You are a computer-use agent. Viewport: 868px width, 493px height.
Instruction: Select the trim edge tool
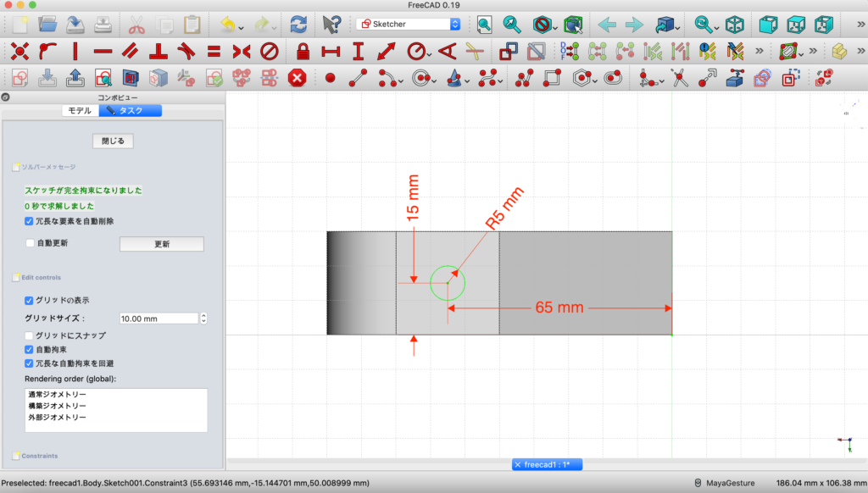680,78
